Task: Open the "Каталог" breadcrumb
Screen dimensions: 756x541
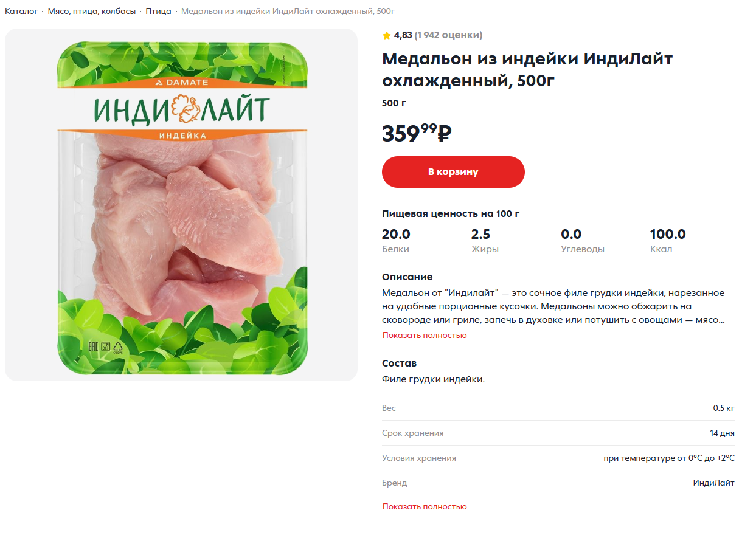Action: click(x=21, y=12)
